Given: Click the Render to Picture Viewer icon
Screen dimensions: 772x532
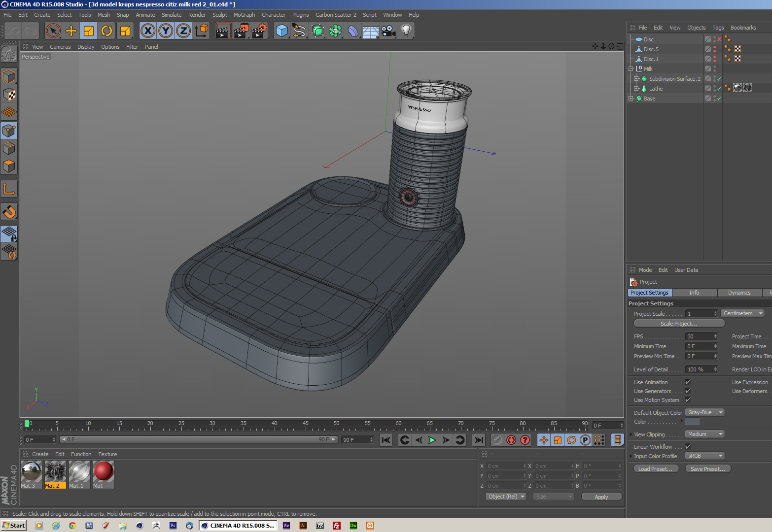Looking at the screenshot, I should (x=241, y=31).
